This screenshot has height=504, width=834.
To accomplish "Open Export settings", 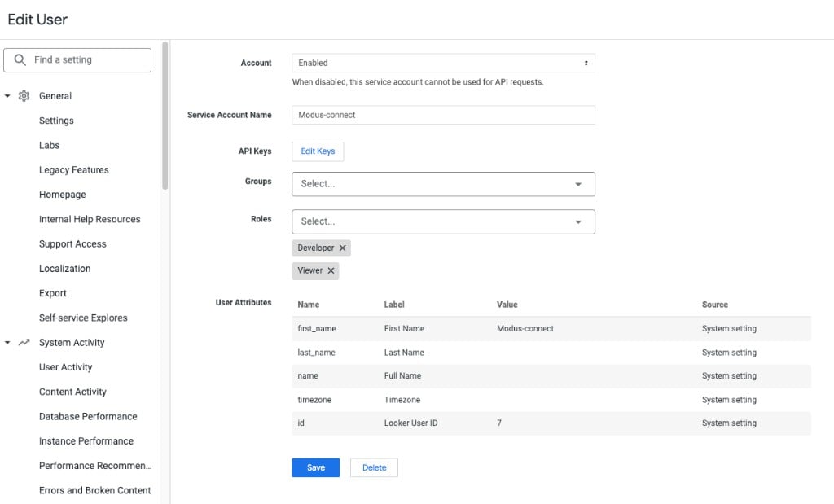I will pyautogui.click(x=53, y=293).
